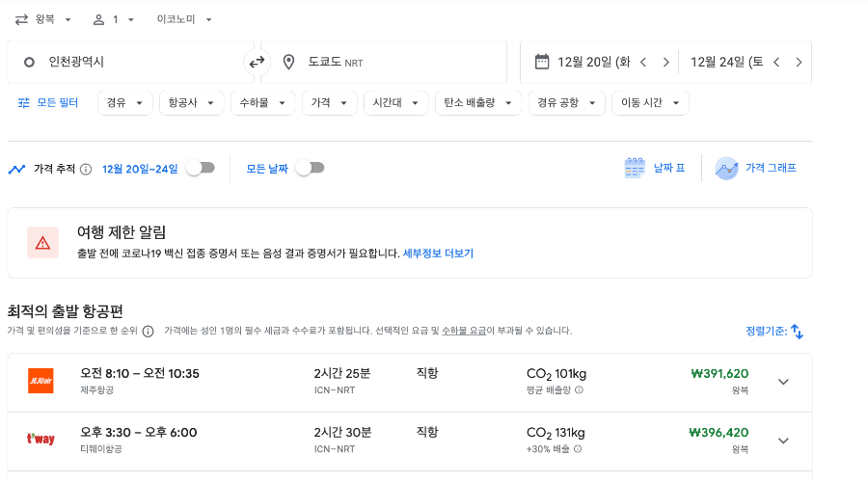Open 모든 필터

pos(48,103)
